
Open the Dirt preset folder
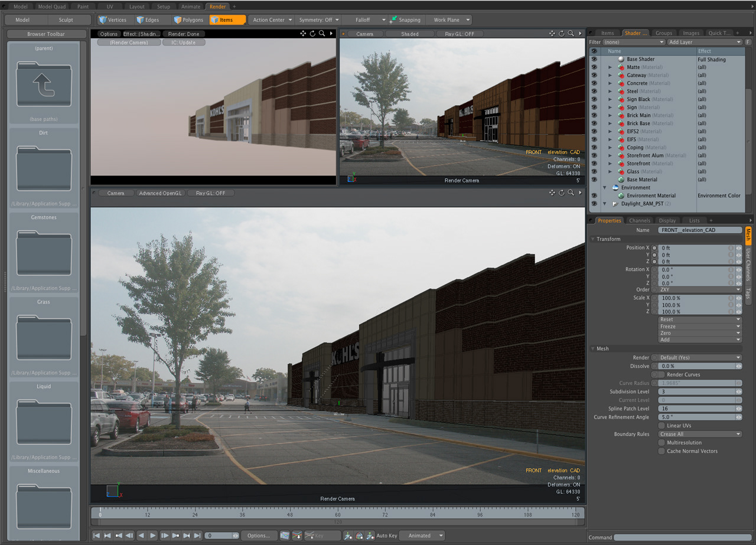tap(44, 170)
